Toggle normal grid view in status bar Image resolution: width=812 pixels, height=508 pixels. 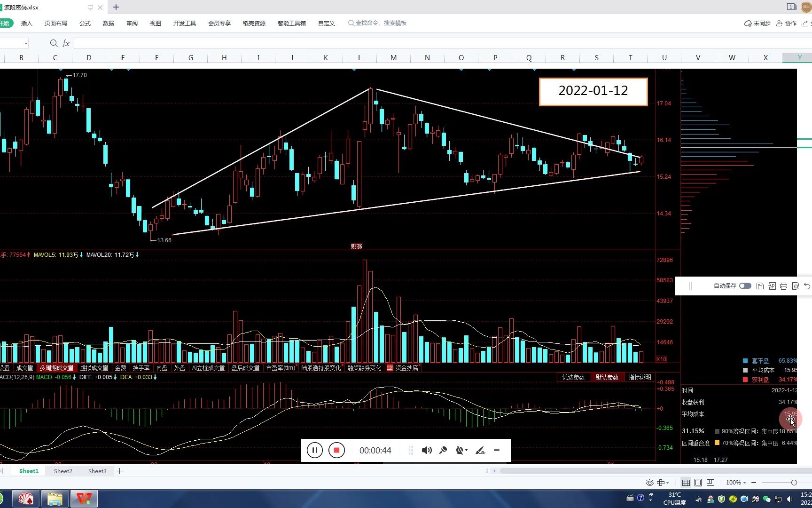coord(686,483)
